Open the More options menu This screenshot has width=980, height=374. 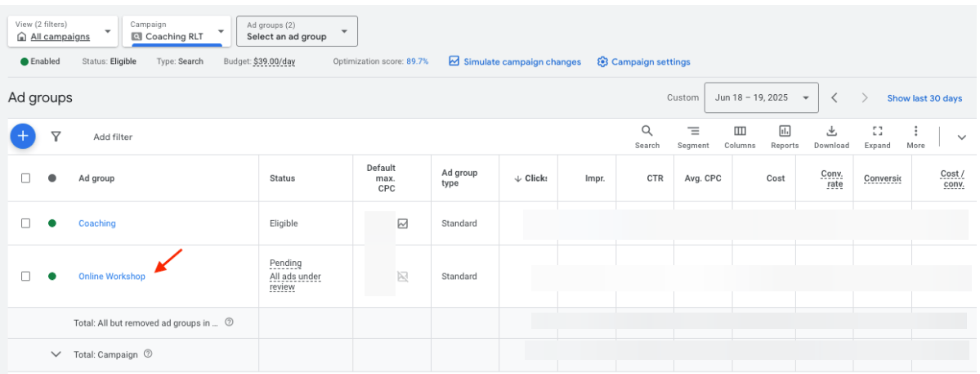click(915, 136)
